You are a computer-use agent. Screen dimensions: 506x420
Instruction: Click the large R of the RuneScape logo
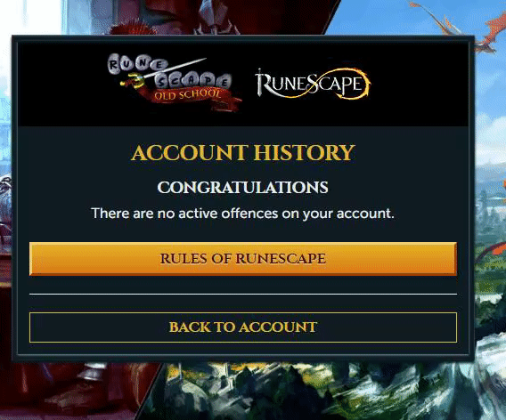click(265, 83)
